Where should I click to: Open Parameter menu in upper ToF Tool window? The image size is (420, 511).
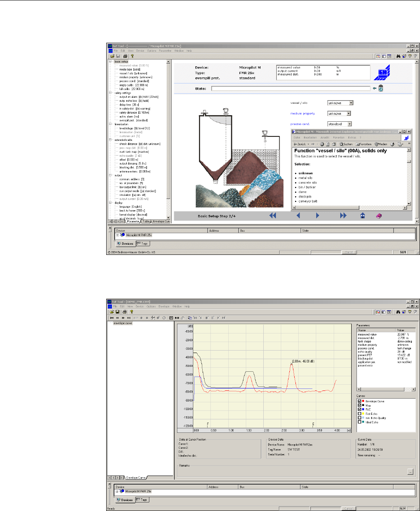[165, 50]
